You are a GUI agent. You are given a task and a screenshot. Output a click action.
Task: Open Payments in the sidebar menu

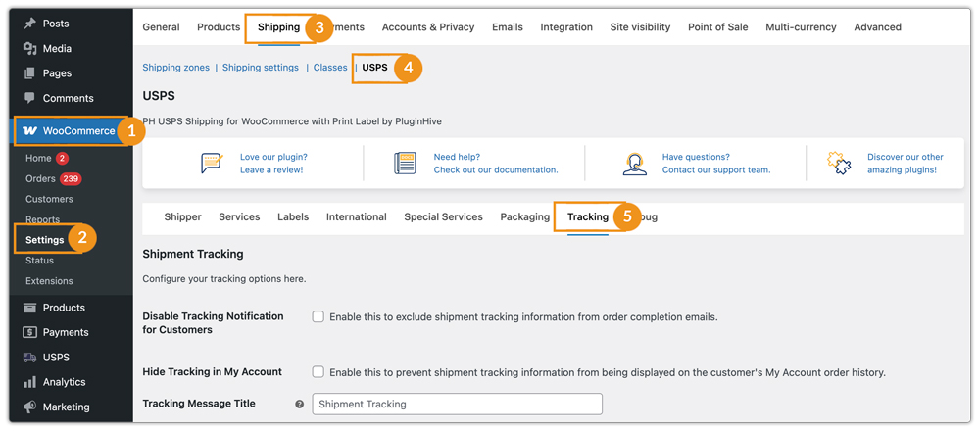66,332
